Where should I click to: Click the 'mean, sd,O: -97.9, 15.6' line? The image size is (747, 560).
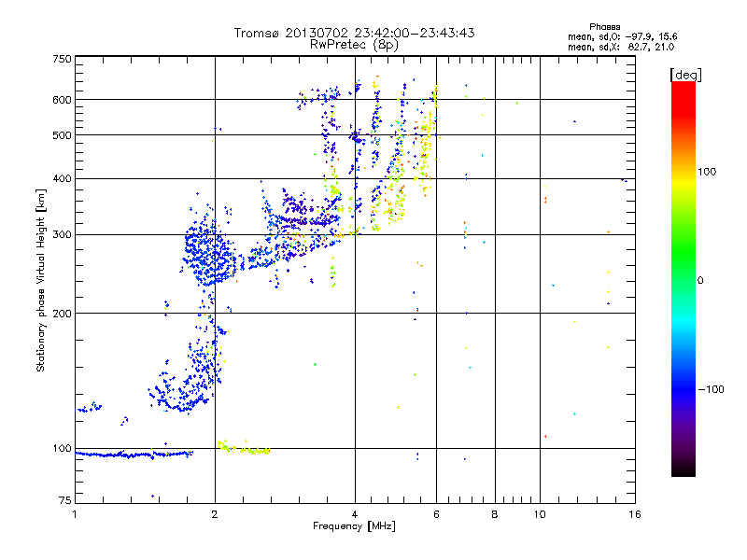click(x=622, y=36)
